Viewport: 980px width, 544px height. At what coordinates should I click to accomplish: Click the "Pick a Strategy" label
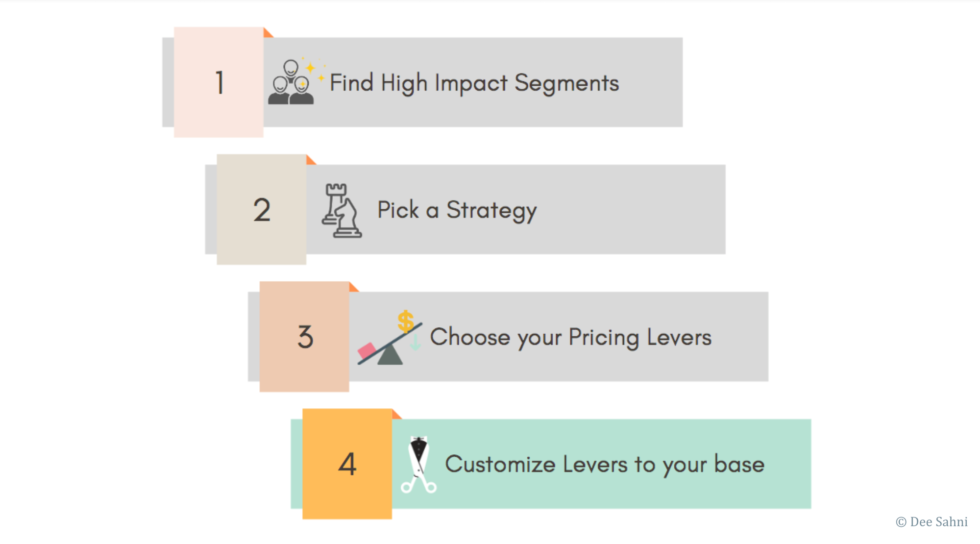pyautogui.click(x=457, y=210)
